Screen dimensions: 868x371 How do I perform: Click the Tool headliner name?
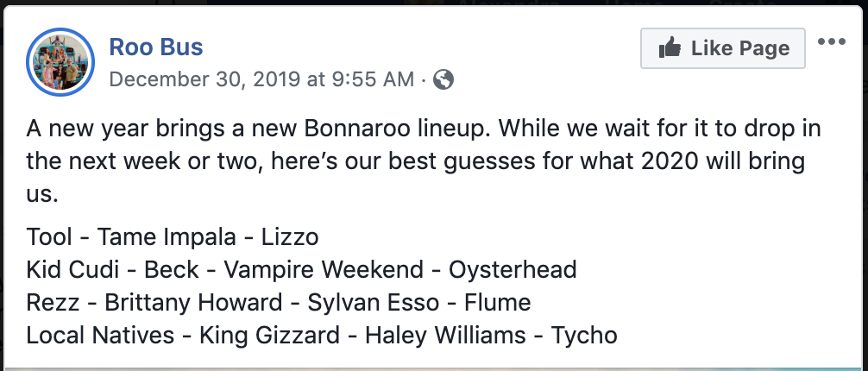[49, 236]
